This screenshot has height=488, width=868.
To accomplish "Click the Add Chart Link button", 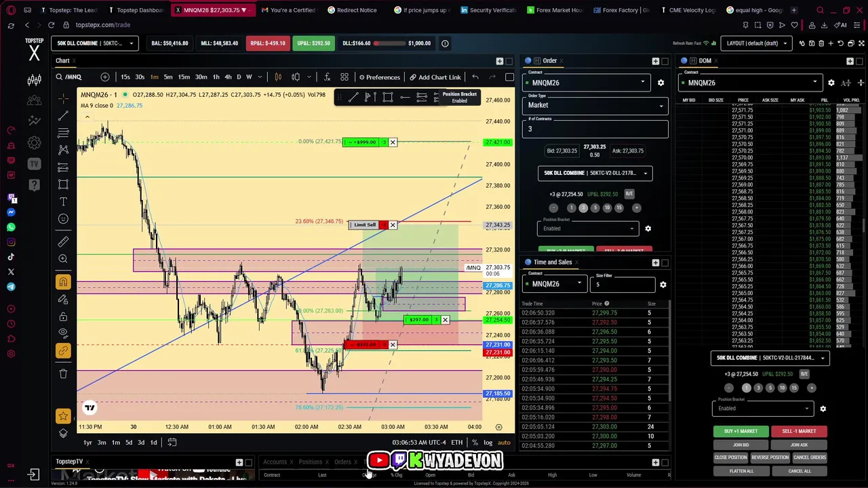I will pos(435,77).
